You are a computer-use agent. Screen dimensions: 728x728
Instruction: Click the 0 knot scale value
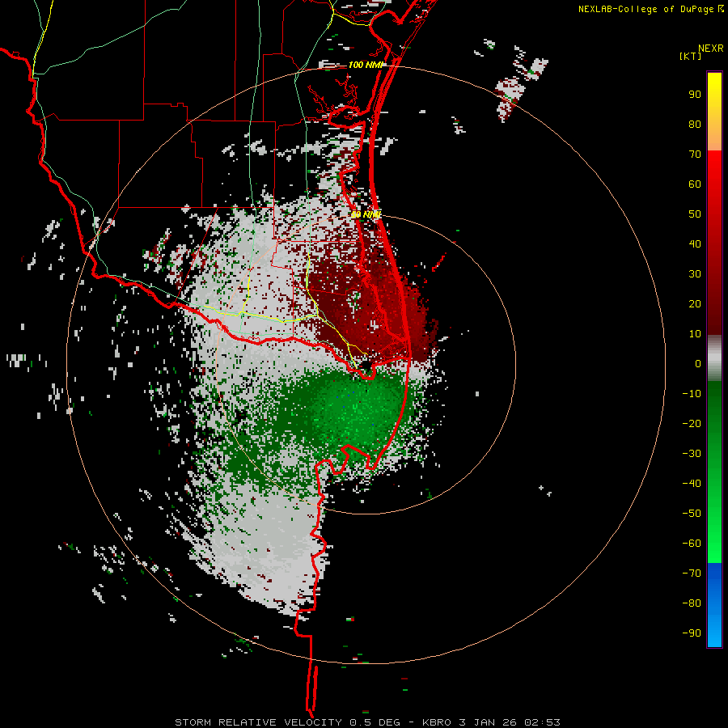click(698, 364)
